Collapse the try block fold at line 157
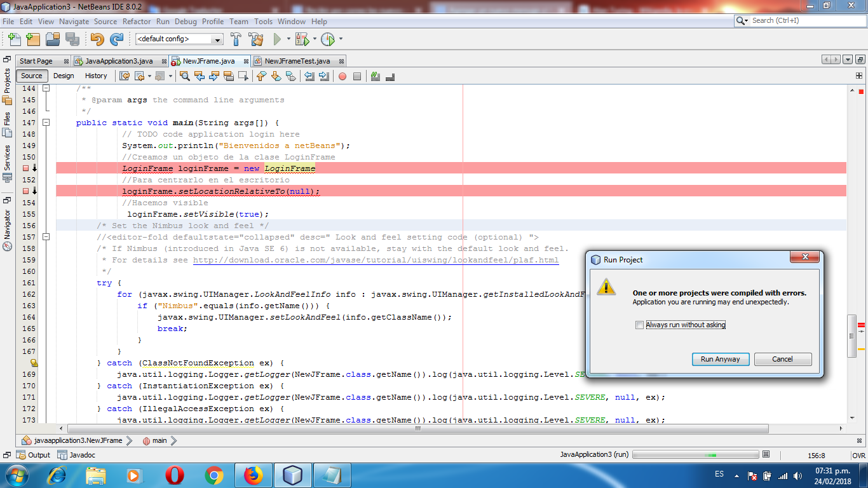868x488 pixels. [x=46, y=237]
